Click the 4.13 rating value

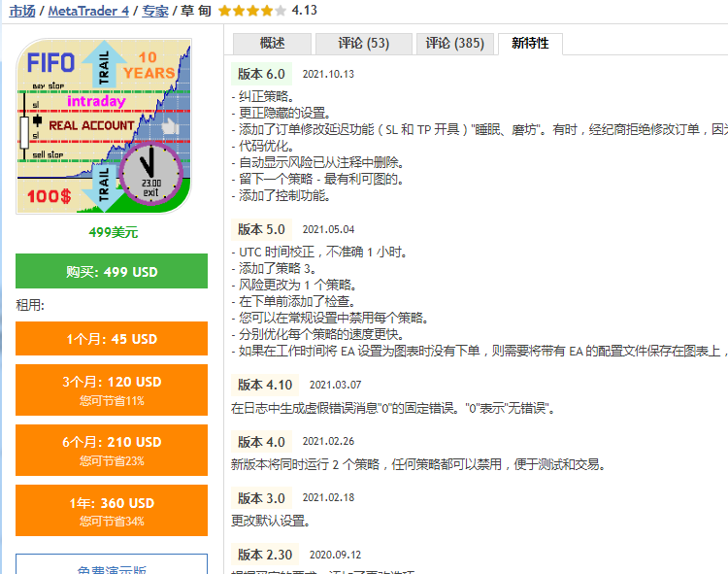(x=305, y=11)
